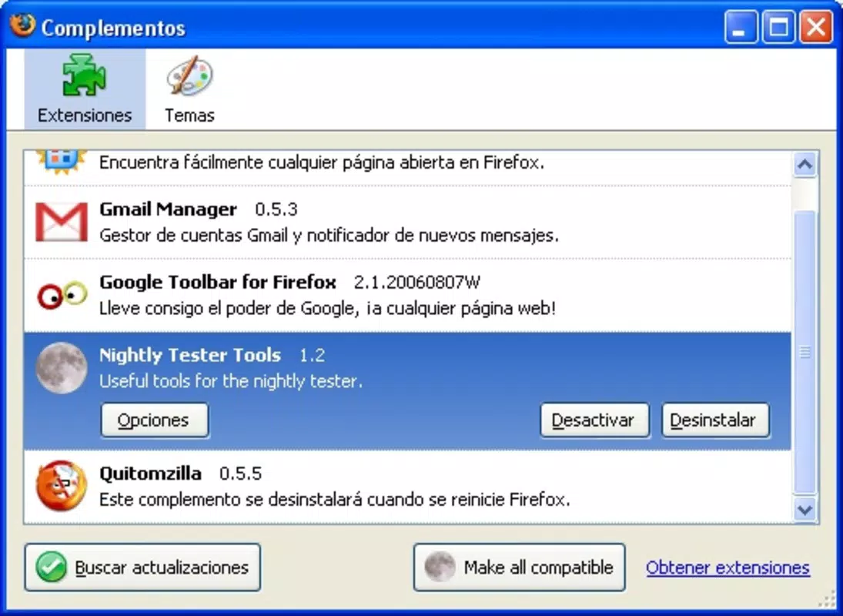Screen dimensions: 843x616
Task: Select the Gmail Manager extension name
Action: (x=169, y=209)
